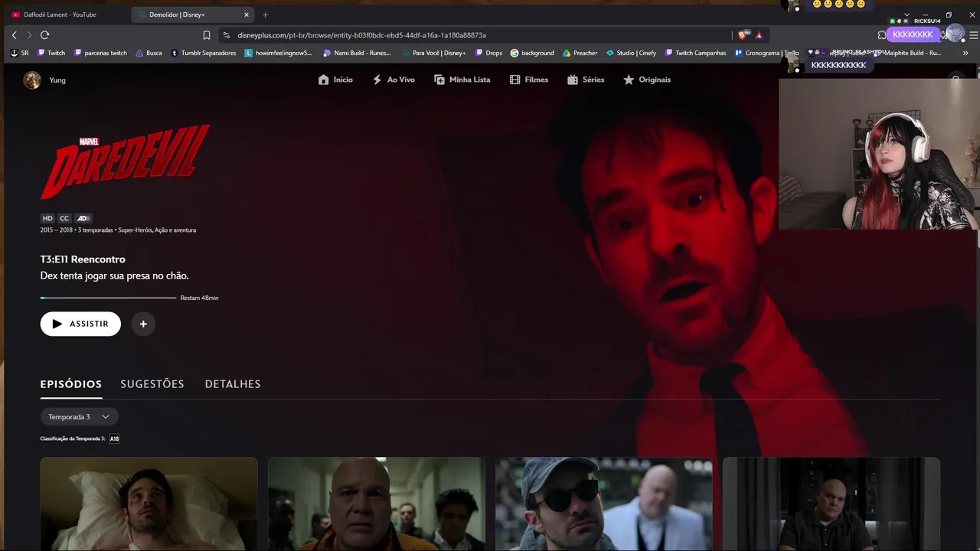Open the Drops bookmark

click(x=488, y=53)
